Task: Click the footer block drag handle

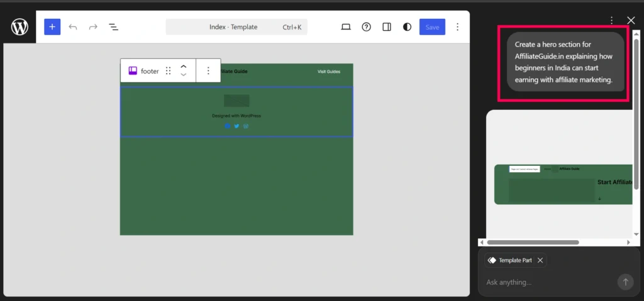Action: click(168, 71)
